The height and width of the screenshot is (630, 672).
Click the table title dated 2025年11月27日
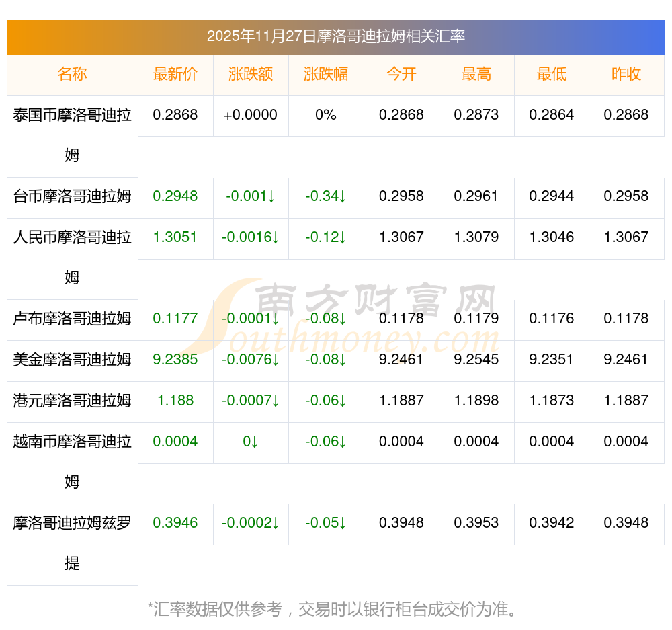[x=335, y=36]
